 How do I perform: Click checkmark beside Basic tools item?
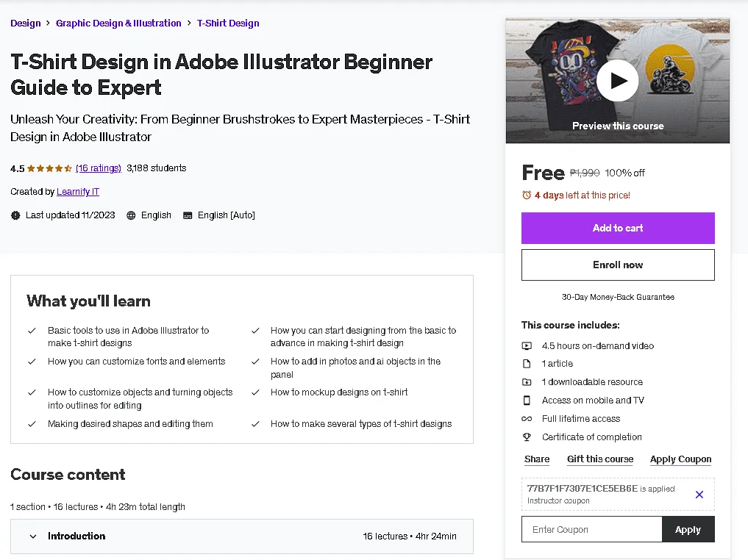click(32, 331)
